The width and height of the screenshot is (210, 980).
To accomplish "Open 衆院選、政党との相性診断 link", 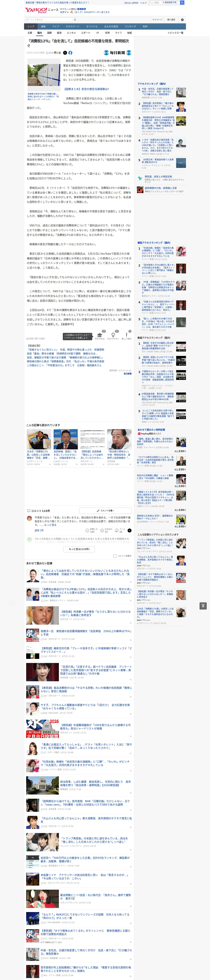I will (x=158, y=177).
